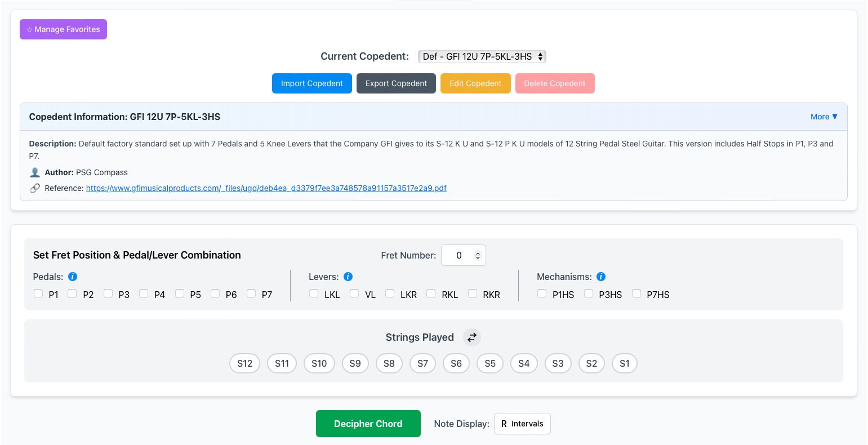868x445 pixels.
Task: Toggle string S1 in Strings Played
Action: 624,363
